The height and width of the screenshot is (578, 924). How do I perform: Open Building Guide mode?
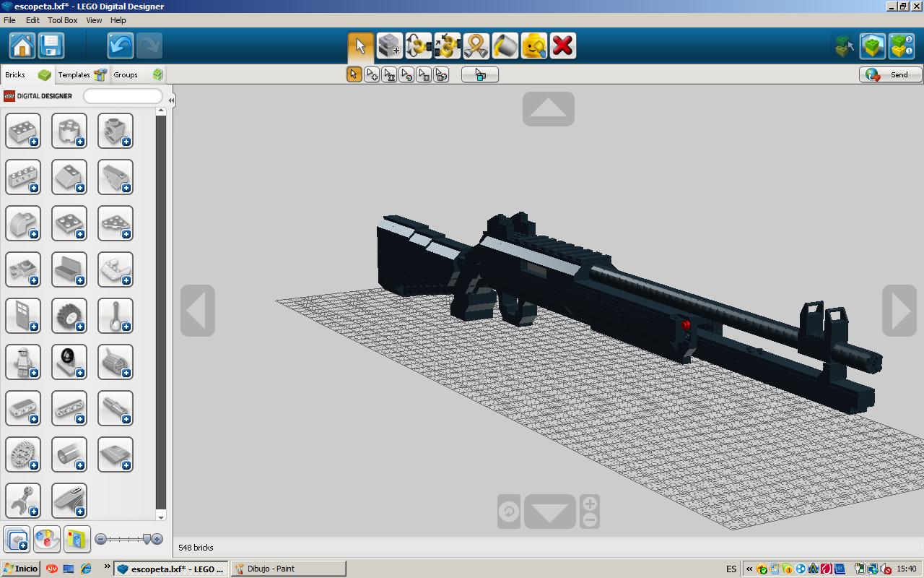pos(900,45)
